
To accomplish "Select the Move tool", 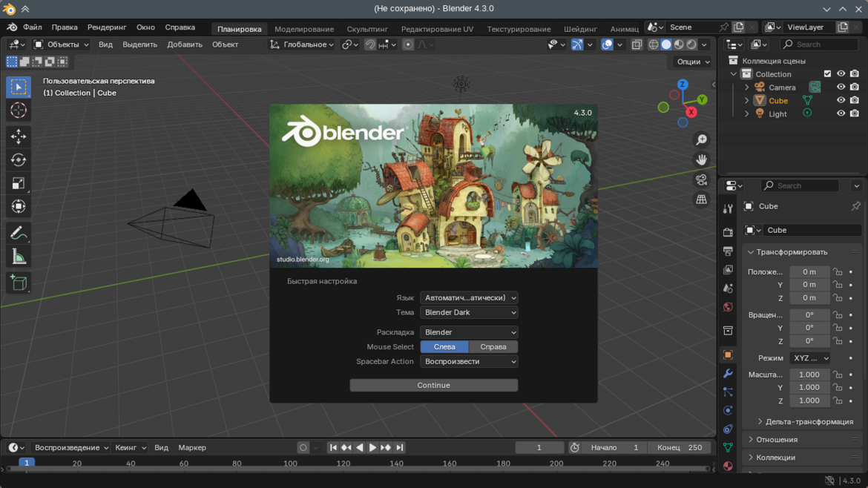I will click(19, 136).
